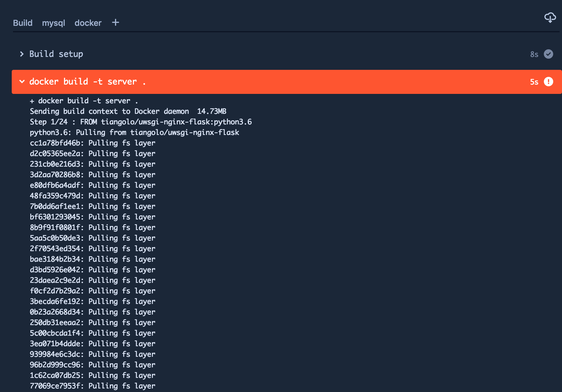Click the Step 1/24 FROM tiangolo log line
This screenshot has height=392, width=562.
click(x=141, y=122)
